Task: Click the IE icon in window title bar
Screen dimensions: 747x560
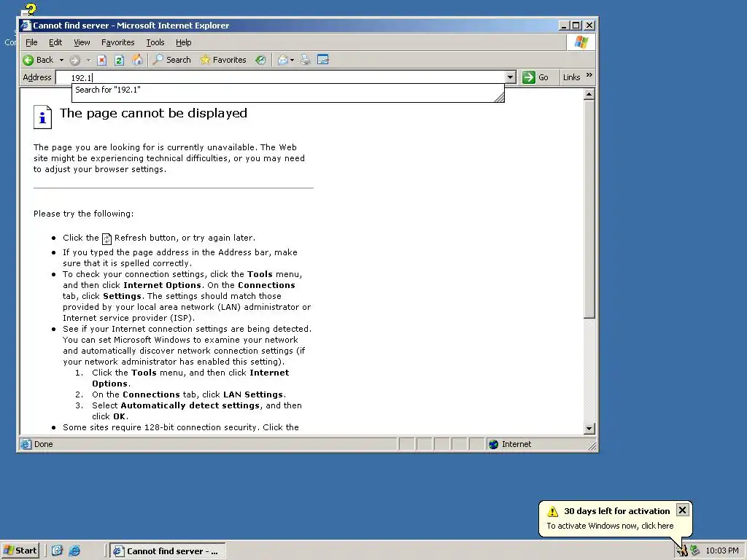Action: pos(26,26)
